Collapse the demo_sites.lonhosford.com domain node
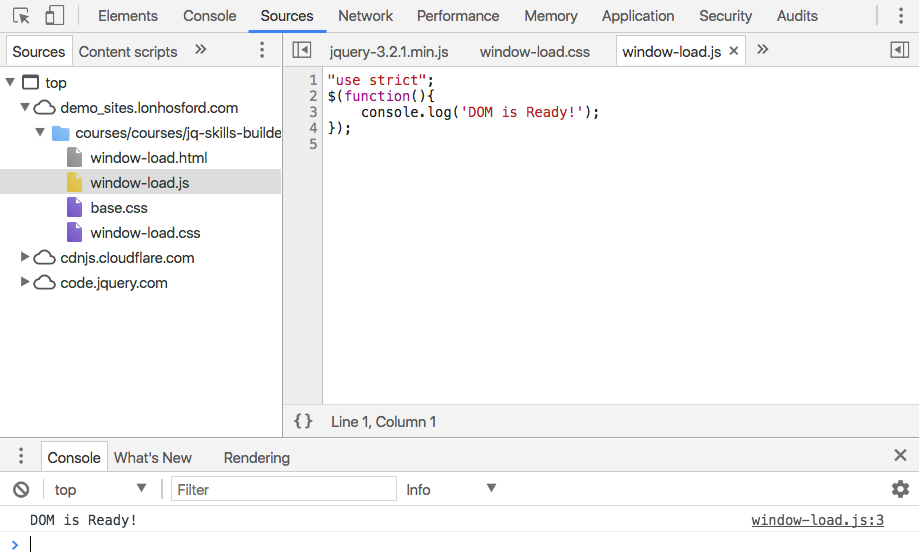The width and height of the screenshot is (919, 560). pyautogui.click(x=25, y=107)
